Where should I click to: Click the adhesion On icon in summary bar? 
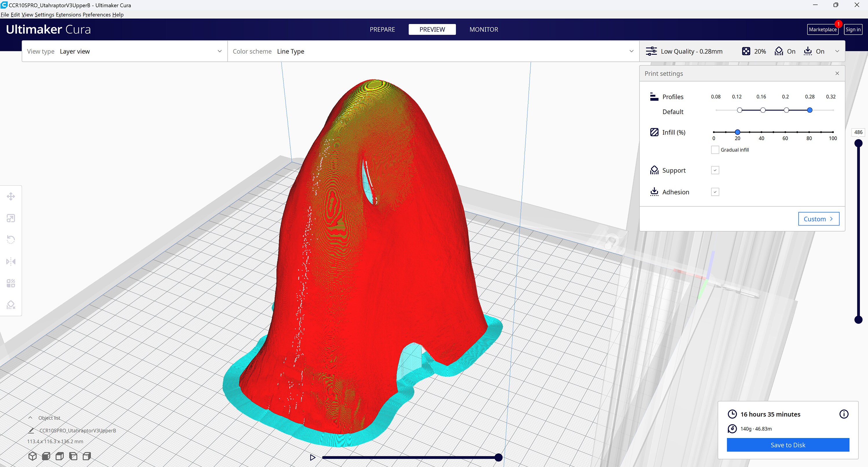coord(808,51)
